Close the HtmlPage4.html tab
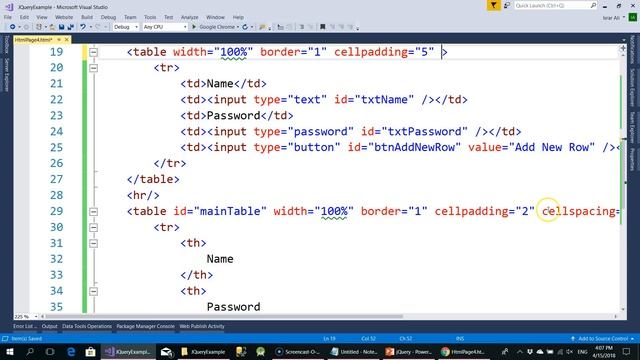This screenshot has height=360, width=640. [67, 40]
